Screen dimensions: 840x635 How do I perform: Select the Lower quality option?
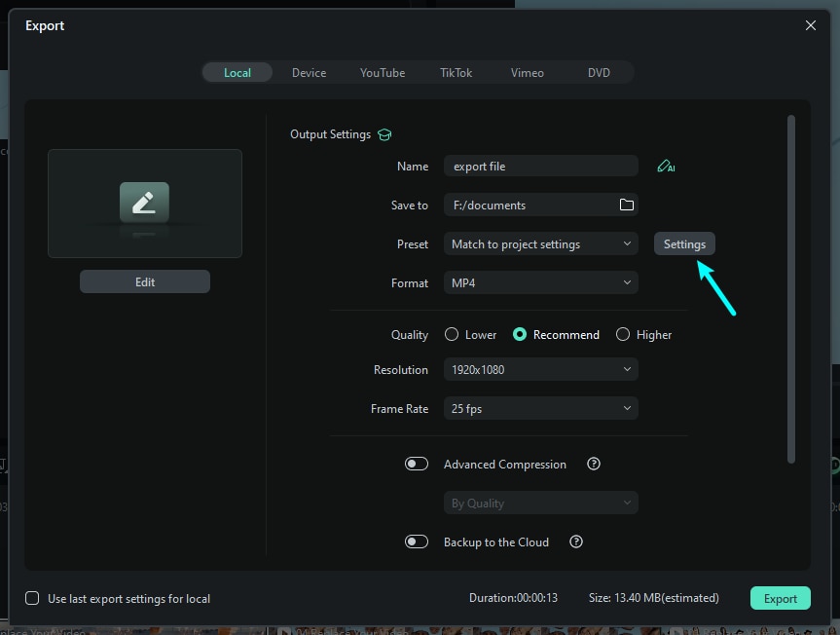tap(452, 334)
